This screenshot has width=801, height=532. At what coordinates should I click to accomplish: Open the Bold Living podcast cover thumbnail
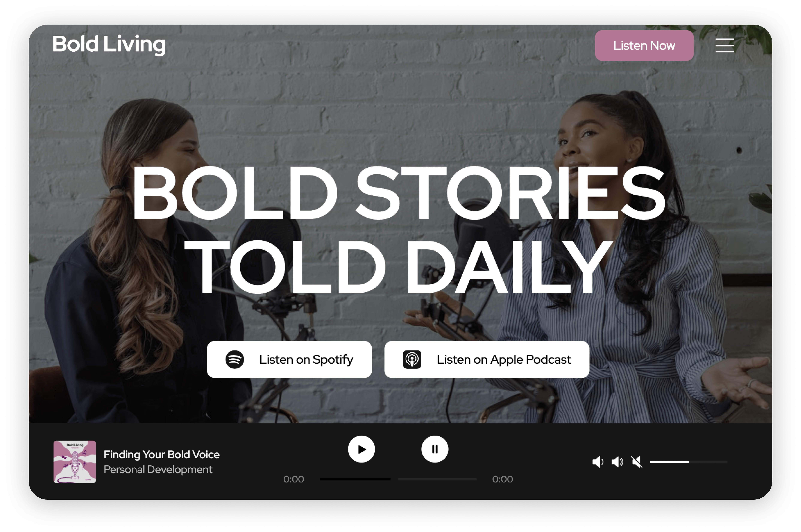coord(75,462)
